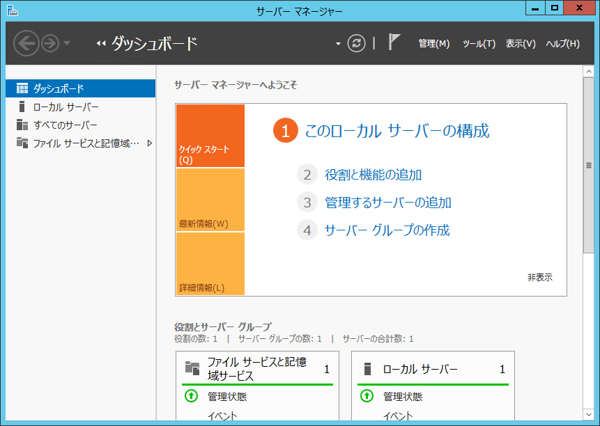Select ローカル サーバー in the sidebar
This screenshot has height=426, width=600.
(81, 107)
